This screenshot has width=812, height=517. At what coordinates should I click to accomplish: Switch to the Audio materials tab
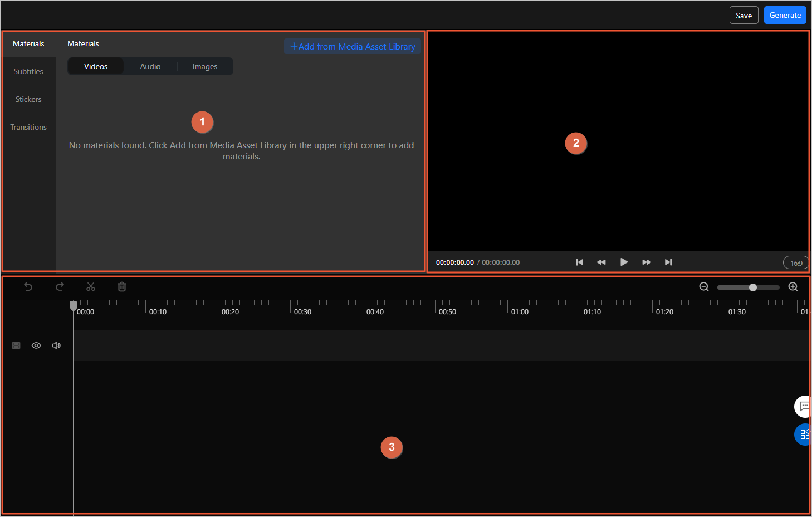(150, 66)
